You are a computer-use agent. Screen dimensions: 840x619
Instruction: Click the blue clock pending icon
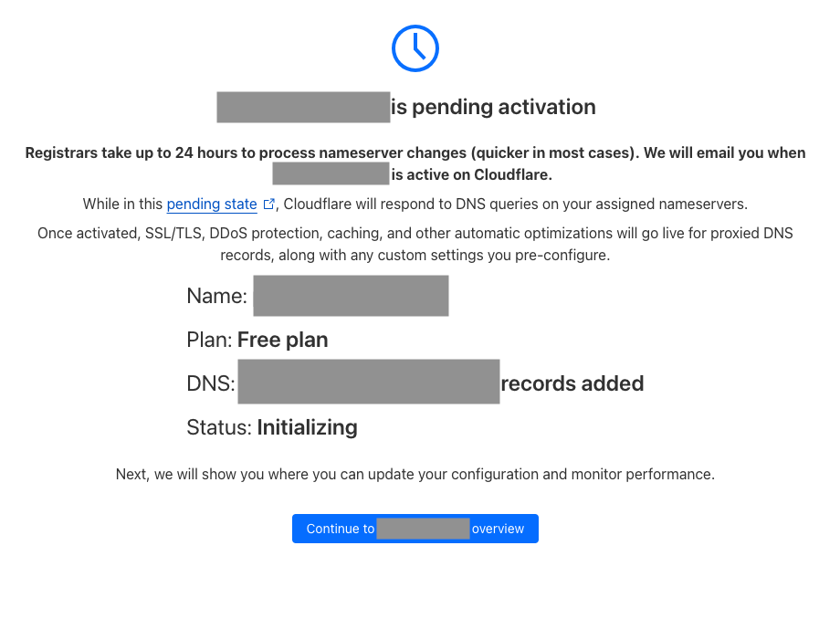pos(415,48)
